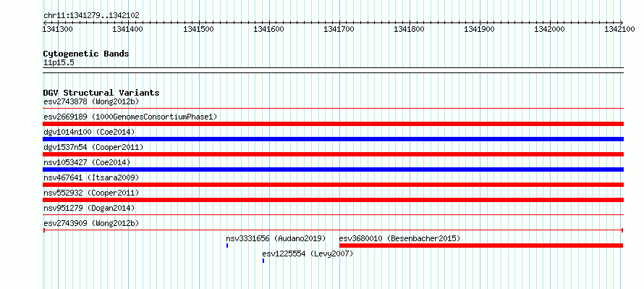Click the small blue mark under esv1225554
The width and height of the screenshot is (644, 289).
[x=263, y=261]
